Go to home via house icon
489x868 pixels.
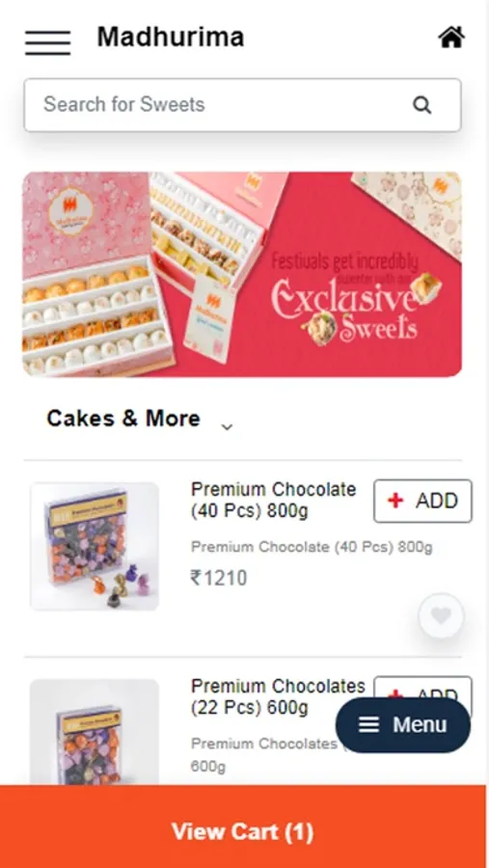tap(451, 38)
